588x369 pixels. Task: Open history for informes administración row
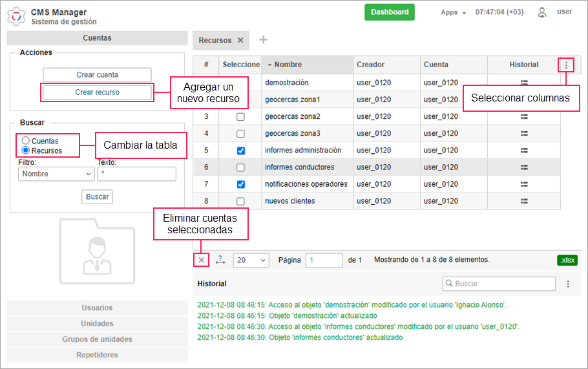[x=524, y=151]
